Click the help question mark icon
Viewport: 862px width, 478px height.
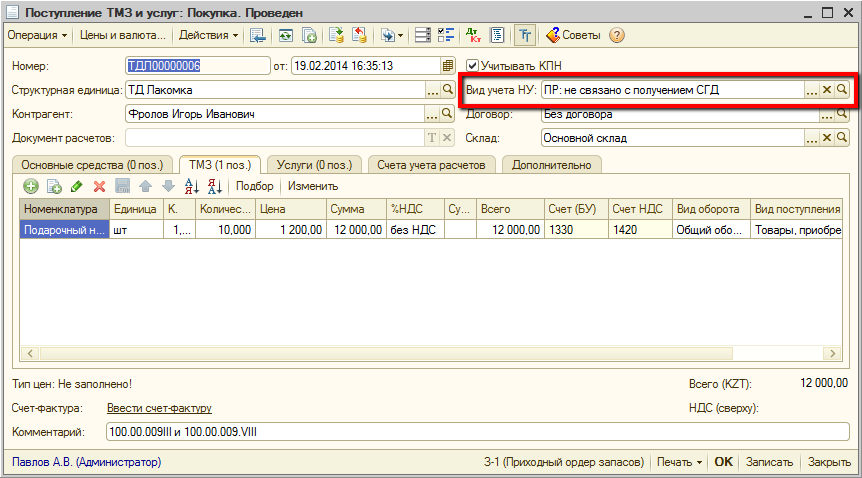617,36
